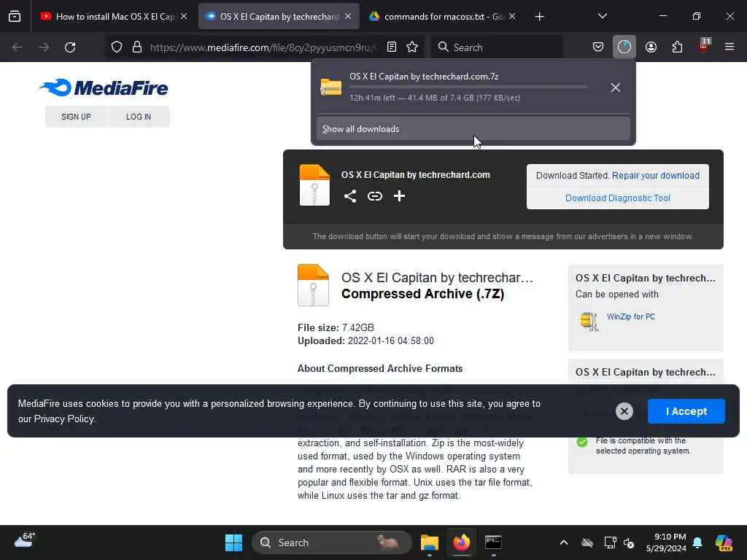Close the MediaFire tab

[348, 16]
